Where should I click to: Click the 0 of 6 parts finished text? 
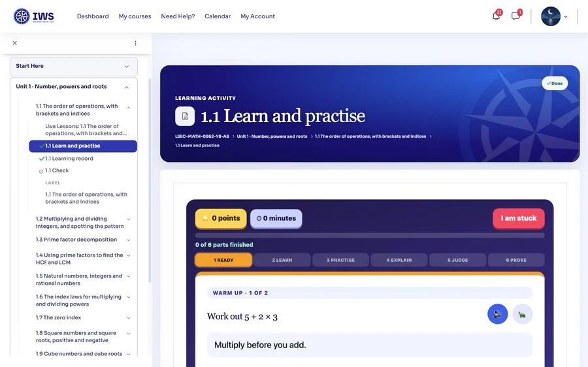coord(224,245)
